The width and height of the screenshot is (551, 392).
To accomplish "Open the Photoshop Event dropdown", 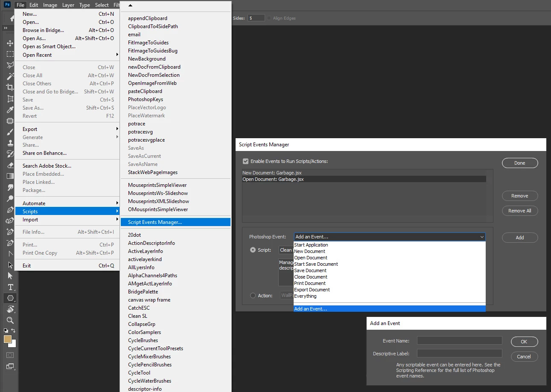I will click(390, 237).
